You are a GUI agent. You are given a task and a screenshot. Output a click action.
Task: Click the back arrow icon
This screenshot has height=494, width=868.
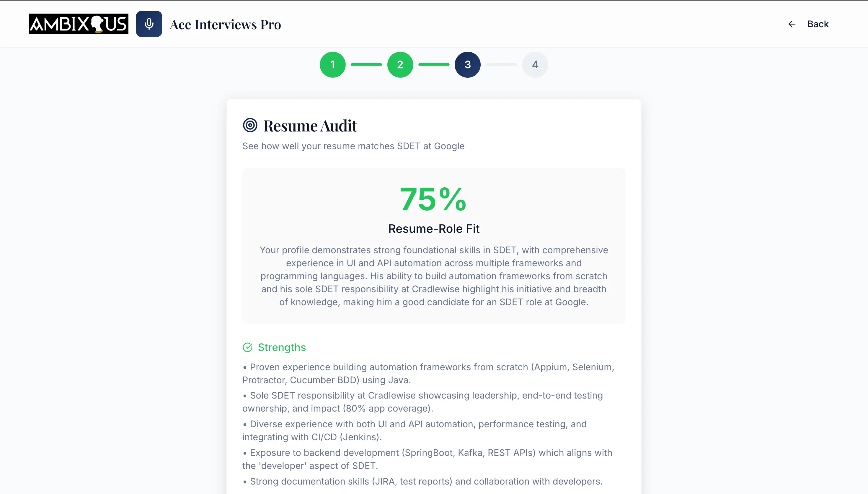pyautogui.click(x=792, y=24)
